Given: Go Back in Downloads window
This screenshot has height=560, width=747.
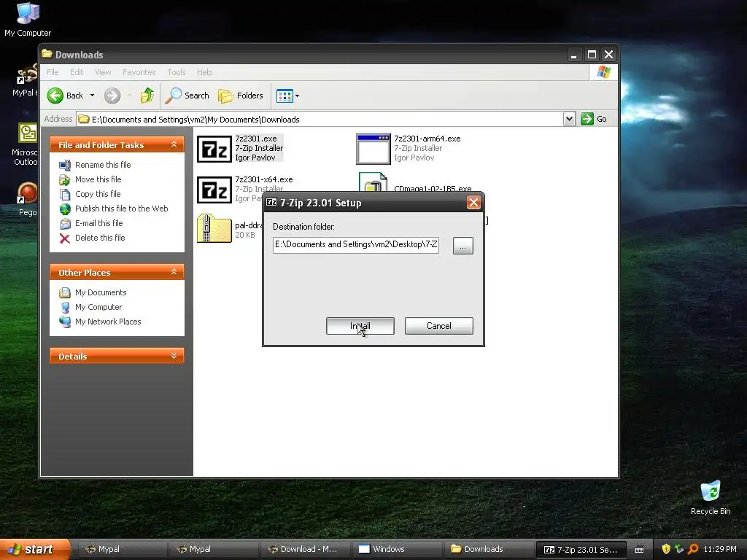Looking at the screenshot, I should (65, 96).
